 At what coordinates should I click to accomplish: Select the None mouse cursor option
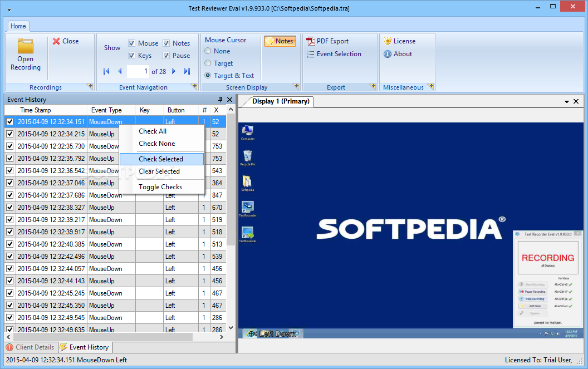click(x=208, y=51)
